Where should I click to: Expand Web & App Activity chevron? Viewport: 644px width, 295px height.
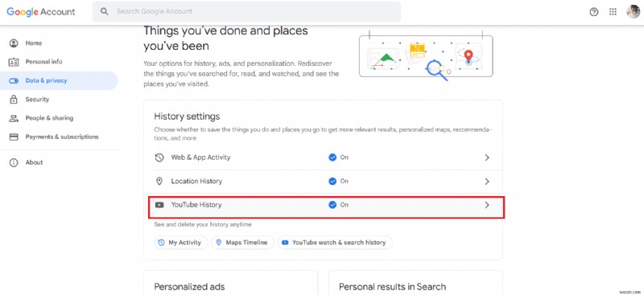[487, 158]
